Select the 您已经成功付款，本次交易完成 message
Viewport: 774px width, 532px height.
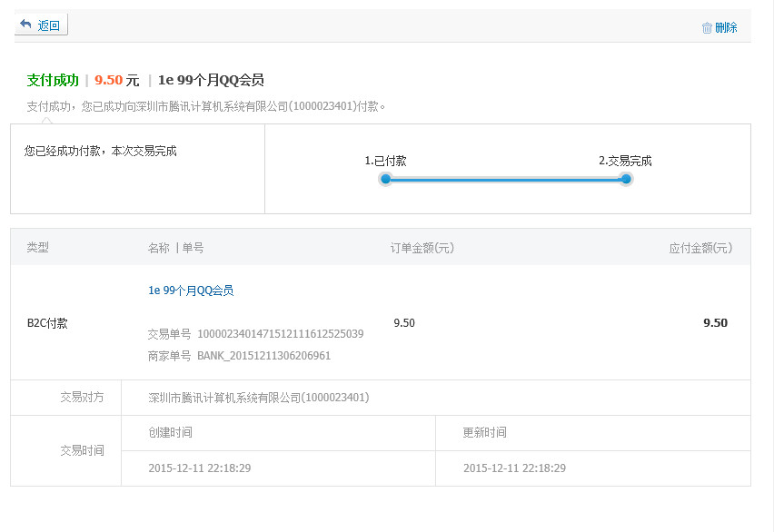tap(100, 151)
